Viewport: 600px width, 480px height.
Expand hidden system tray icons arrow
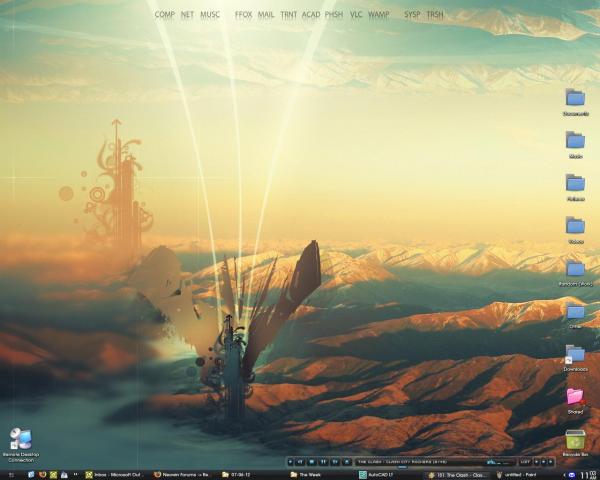[x=565, y=475]
